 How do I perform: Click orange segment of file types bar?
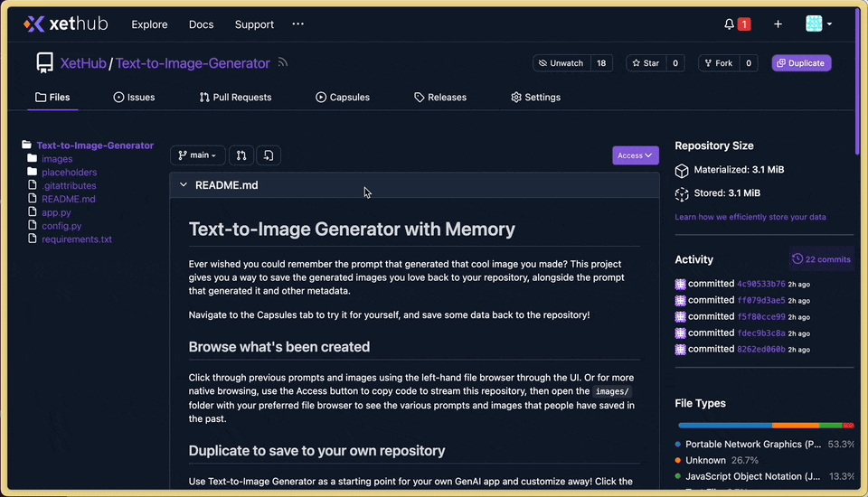(795, 425)
